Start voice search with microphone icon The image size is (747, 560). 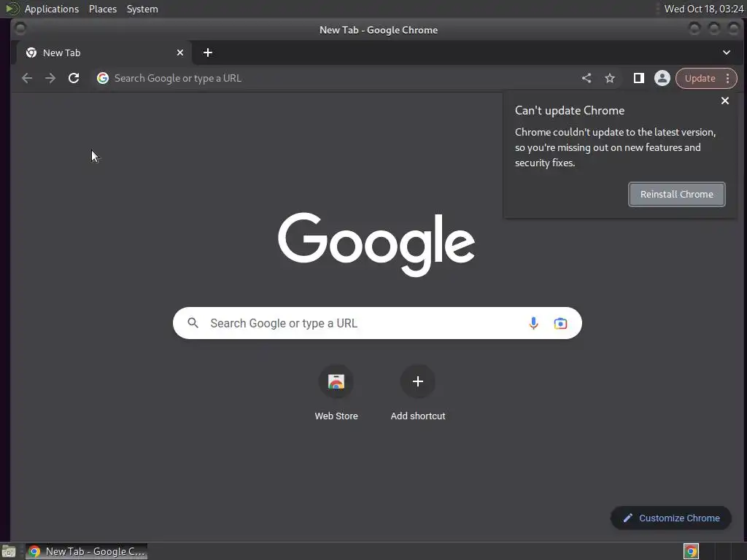[x=533, y=323]
